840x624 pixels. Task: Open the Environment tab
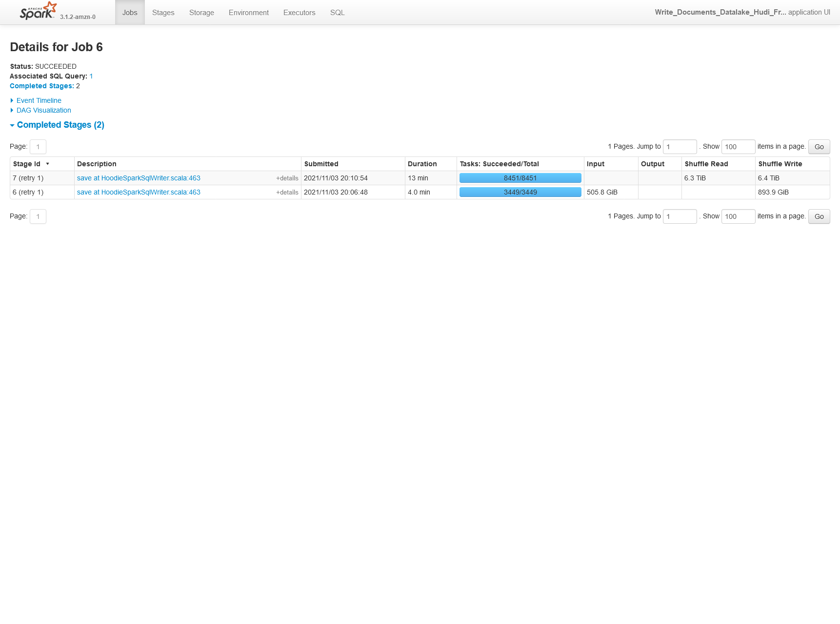[249, 12]
